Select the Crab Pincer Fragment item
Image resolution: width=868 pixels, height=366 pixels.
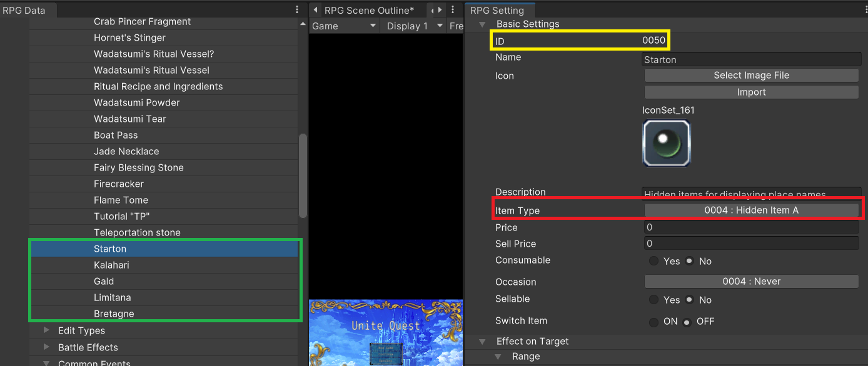click(x=164, y=22)
